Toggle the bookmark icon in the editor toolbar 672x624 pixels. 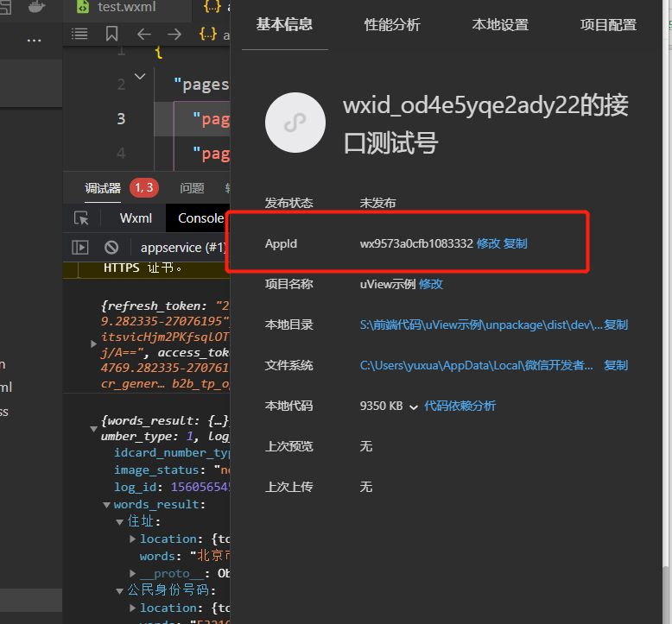pos(112,34)
